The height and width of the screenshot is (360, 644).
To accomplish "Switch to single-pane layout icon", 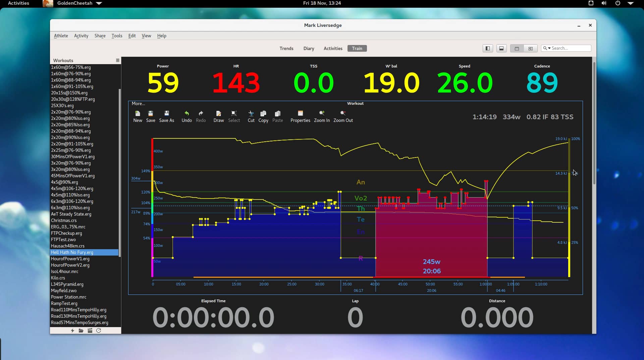I will [517, 48].
